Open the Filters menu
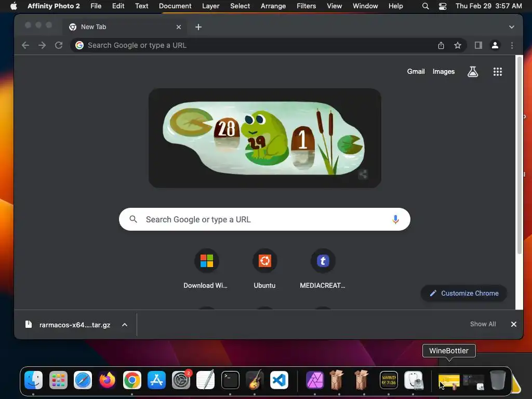Viewport: 532px width, 399px height. click(x=306, y=6)
